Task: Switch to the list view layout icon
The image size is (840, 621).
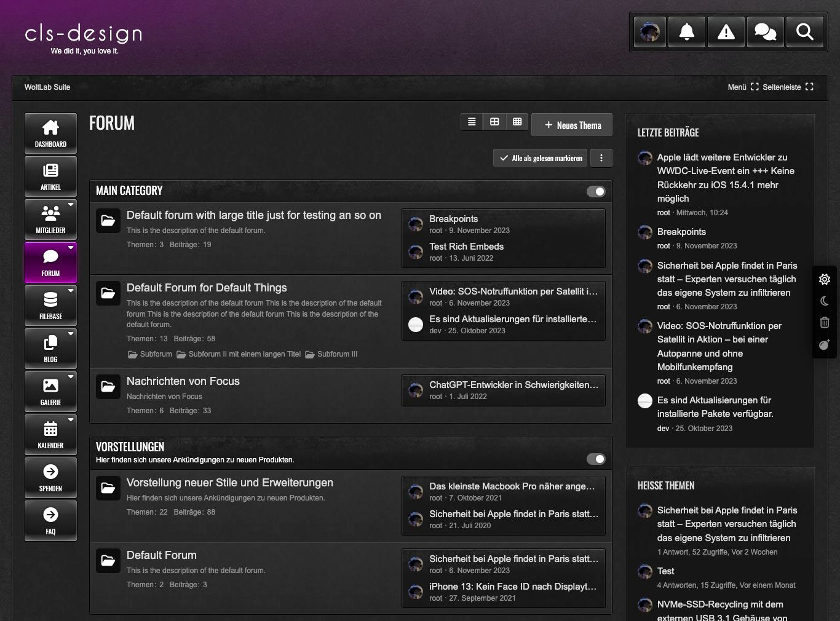Action: (472, 122)
